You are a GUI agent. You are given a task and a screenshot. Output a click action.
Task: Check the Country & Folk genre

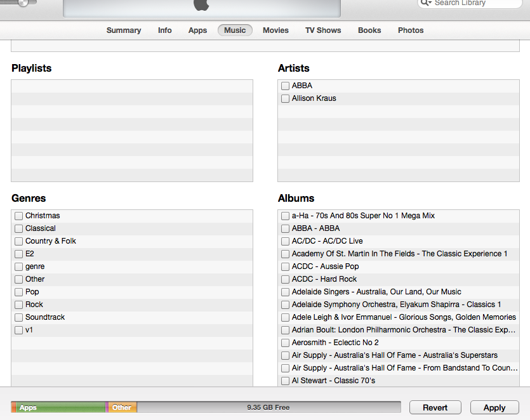tap(18, 241)
